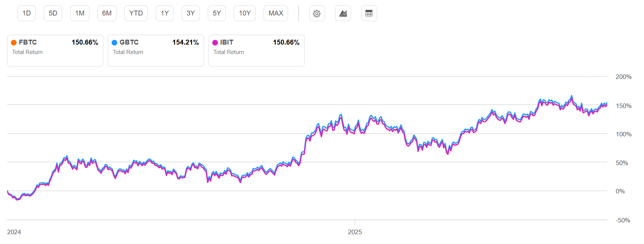Toggle the GBTC Total Return series card
The width and height of the screenshot is (644, 244).
156,51
